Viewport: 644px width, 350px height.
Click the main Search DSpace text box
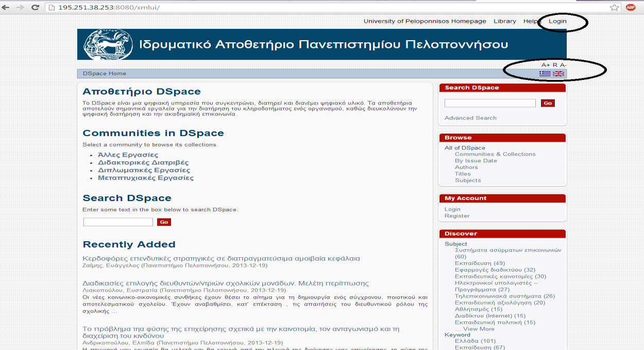tap(118, 222)
